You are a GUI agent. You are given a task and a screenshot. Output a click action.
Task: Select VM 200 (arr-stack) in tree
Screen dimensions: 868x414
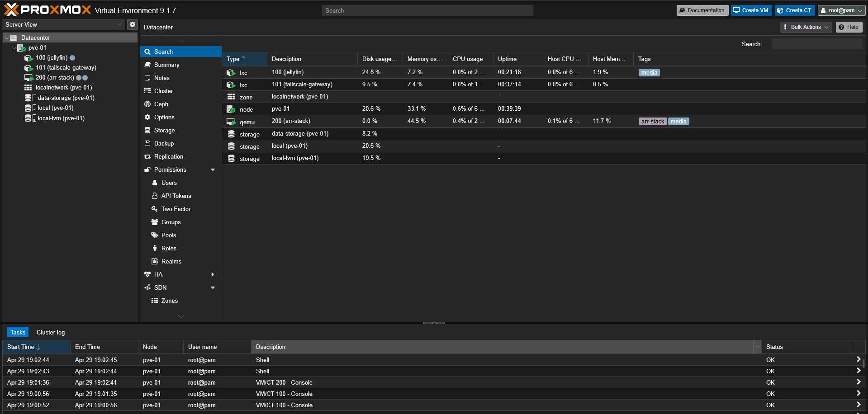click(x=54, y=77)
